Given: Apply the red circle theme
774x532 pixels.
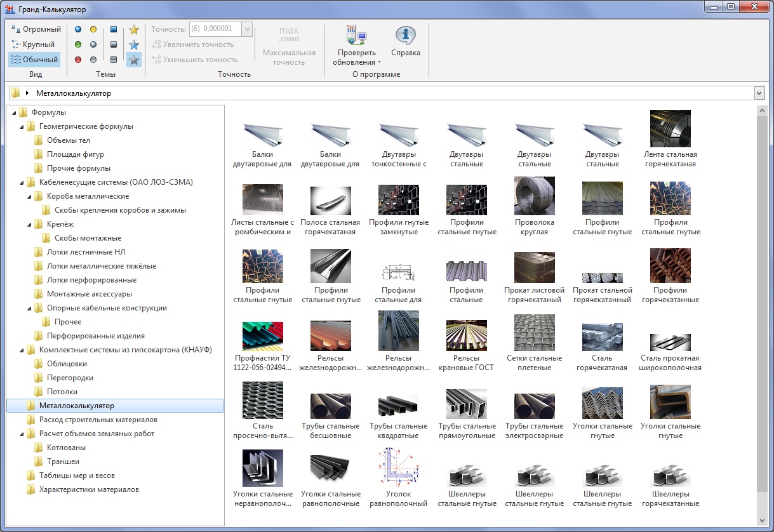Looking at the screenshot, I should [x=78, y=60].
